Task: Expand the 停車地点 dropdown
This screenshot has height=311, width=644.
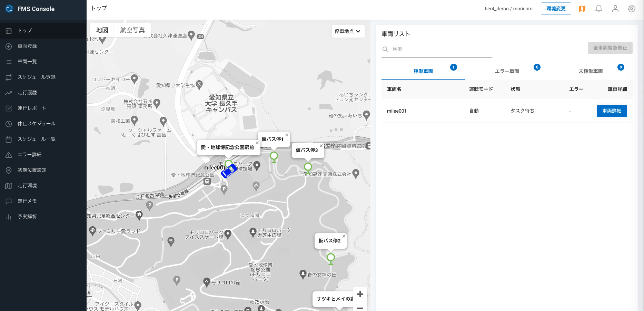Action: (348, 31)
